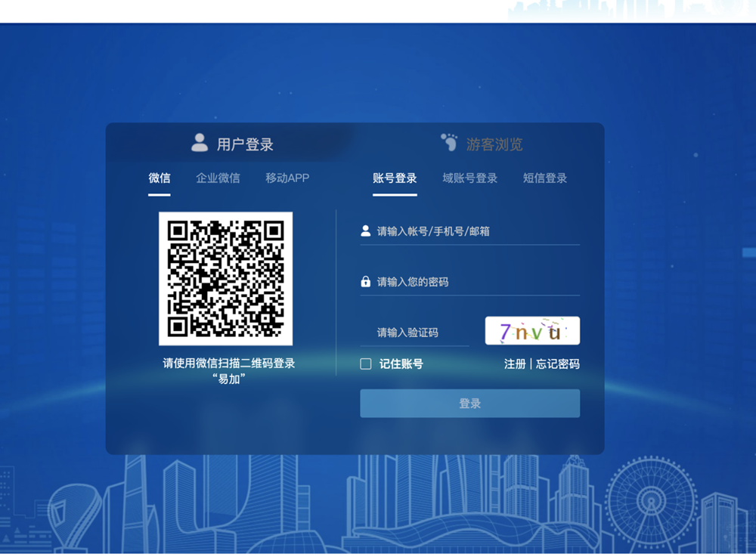Click the user silhouette icon beside 用户登录
756x560 pixels.
[x=200, y=143]
